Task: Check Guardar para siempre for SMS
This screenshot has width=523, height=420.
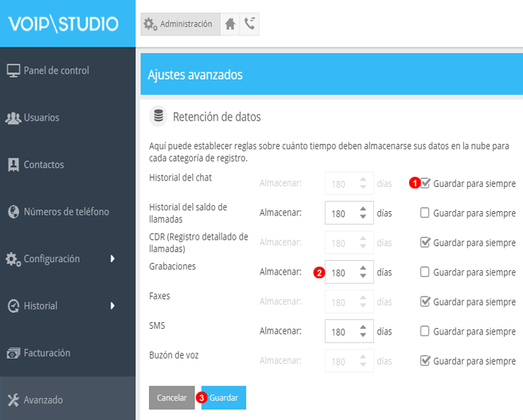Action: point(425,332)
